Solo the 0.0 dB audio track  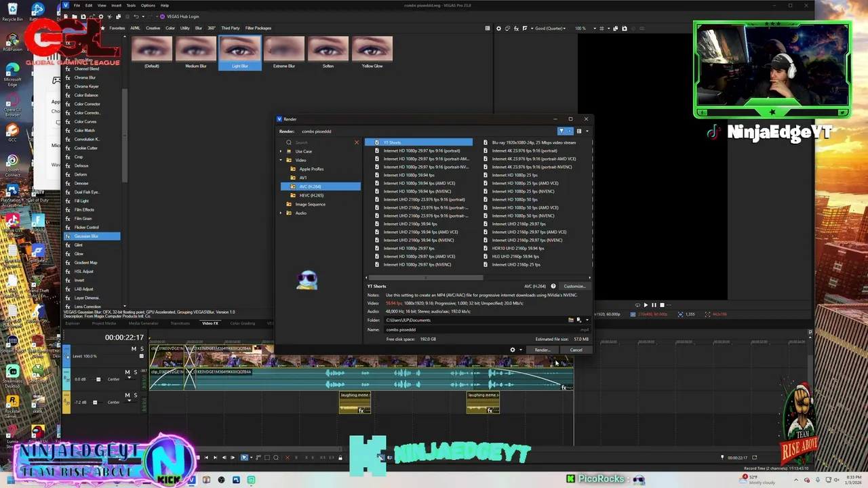[x=135, y=372]
